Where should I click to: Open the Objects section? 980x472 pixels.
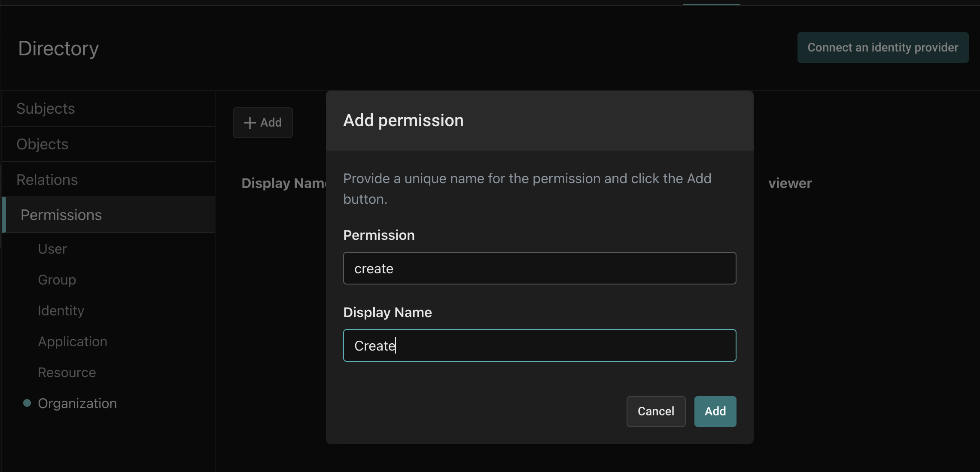[42, 144]
